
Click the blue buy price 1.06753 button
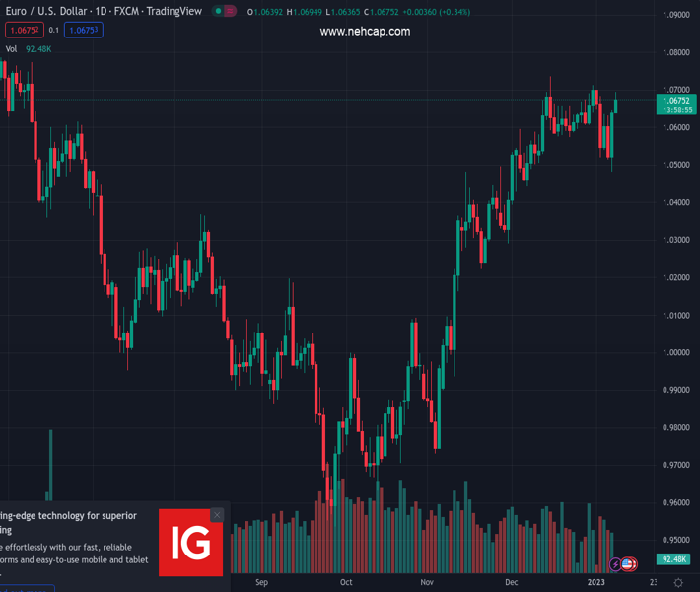[83, 30]
